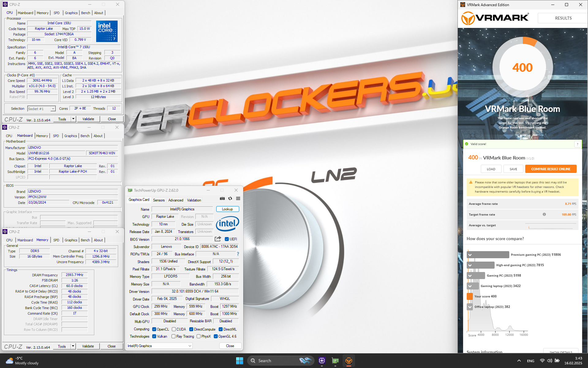Click the VRMark LOAD button
588x368 pixels.
(x=491, y=169)
